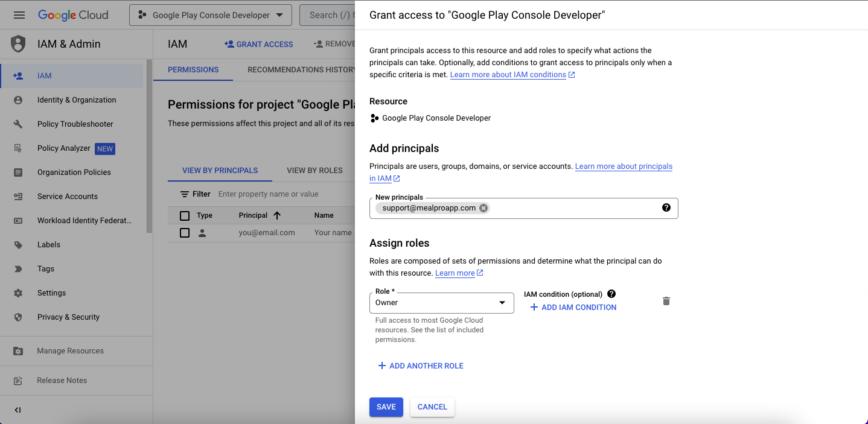Image resolution: width=868 pixels, height=424 pixels.
Task: Remove support@mealproapp.com chip with the X icon
Action: (x=483, y=208)
